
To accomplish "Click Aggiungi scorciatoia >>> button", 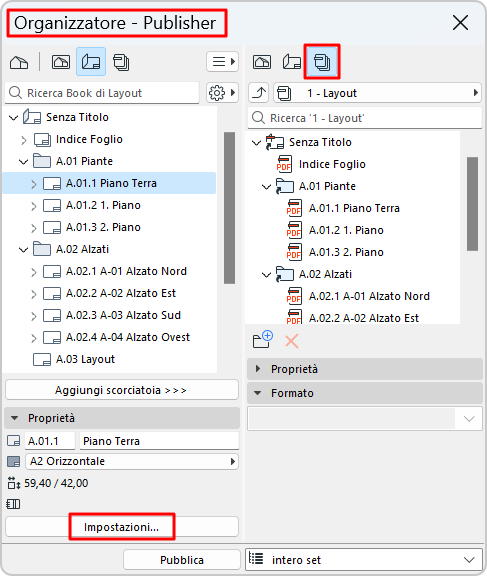I will pyautogui.click(x=122, y=390).
